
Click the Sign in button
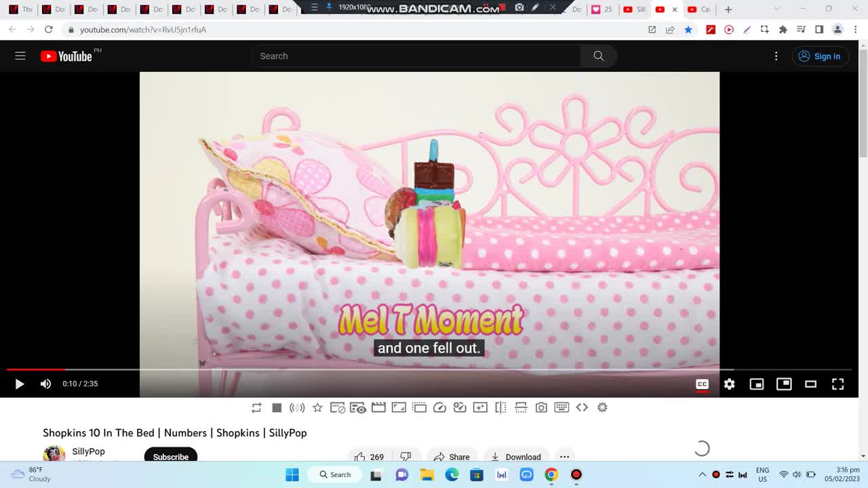pyautogui.click(x=820, y=56)
